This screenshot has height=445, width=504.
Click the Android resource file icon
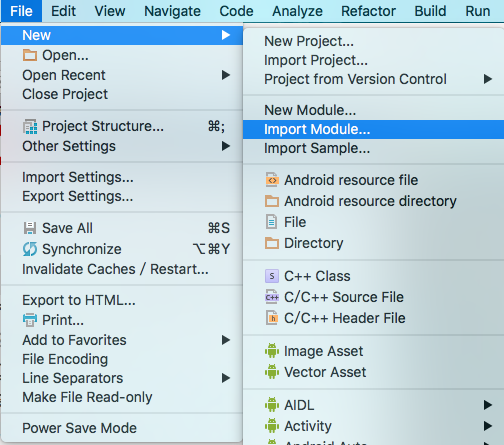(x=272, y=180)
